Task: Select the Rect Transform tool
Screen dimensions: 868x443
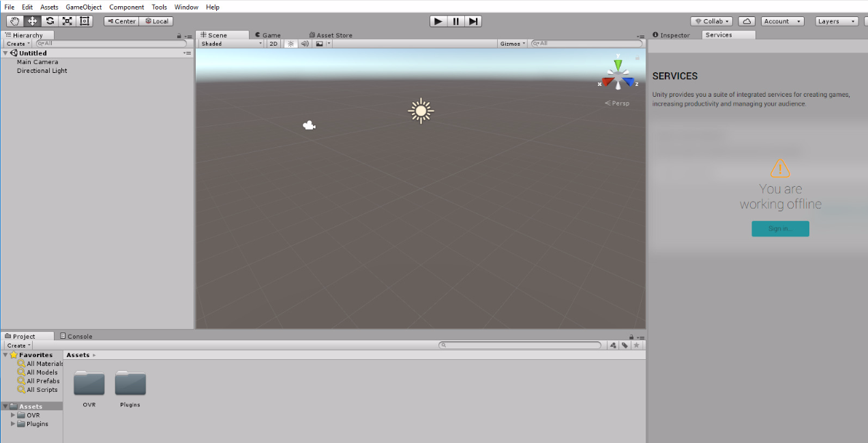Action: pos(85,21)
